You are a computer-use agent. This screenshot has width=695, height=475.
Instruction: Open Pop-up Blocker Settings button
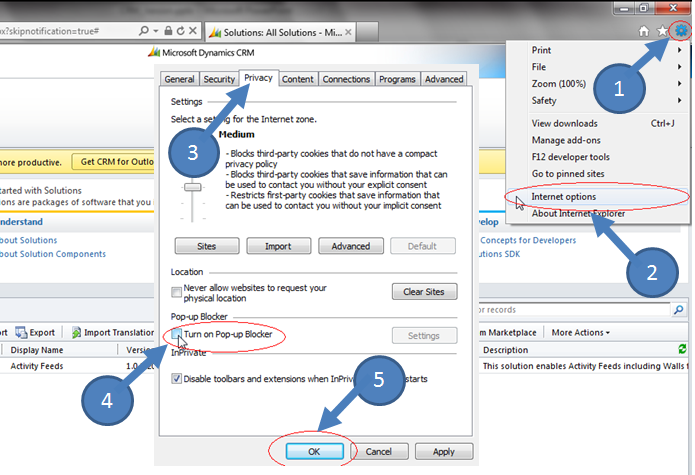point(424,335)
